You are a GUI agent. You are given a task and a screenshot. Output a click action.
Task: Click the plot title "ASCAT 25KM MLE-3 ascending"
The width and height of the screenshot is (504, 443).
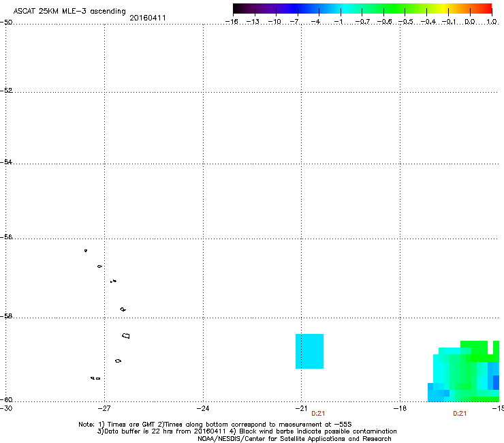coord(69,11)
